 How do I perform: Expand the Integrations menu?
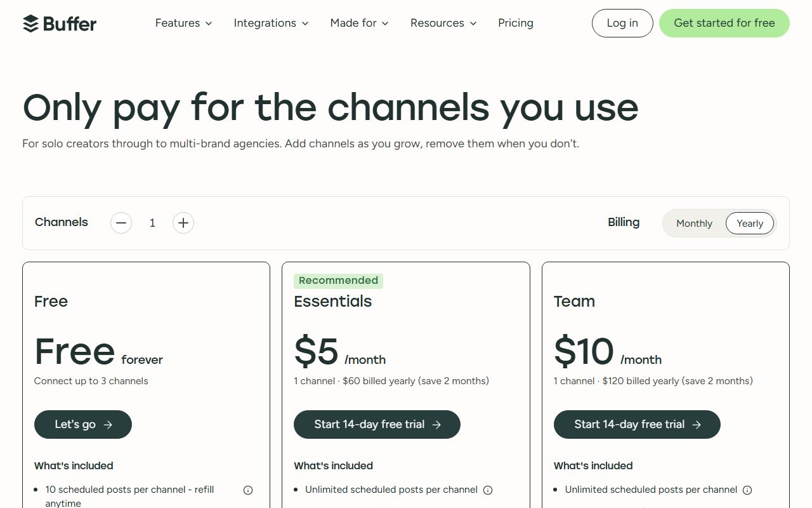271,23
